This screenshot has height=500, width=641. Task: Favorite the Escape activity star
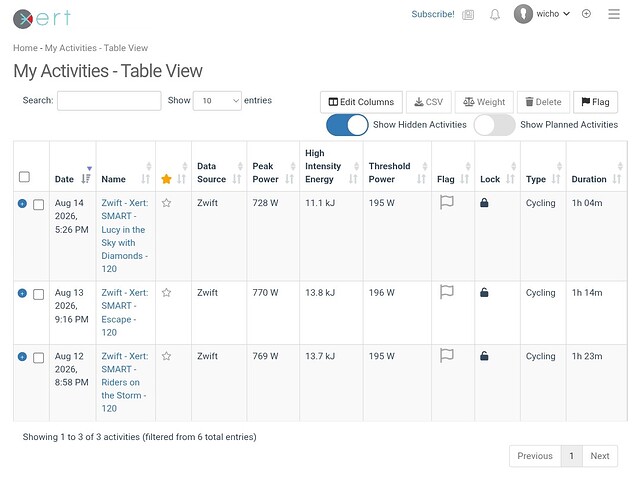point(166,293)
